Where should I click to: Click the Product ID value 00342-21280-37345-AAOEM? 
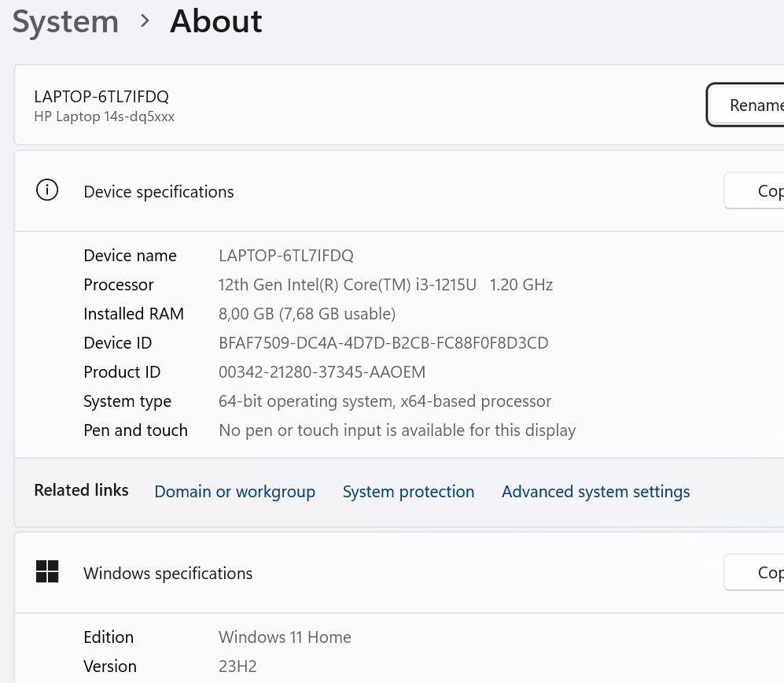322,372
